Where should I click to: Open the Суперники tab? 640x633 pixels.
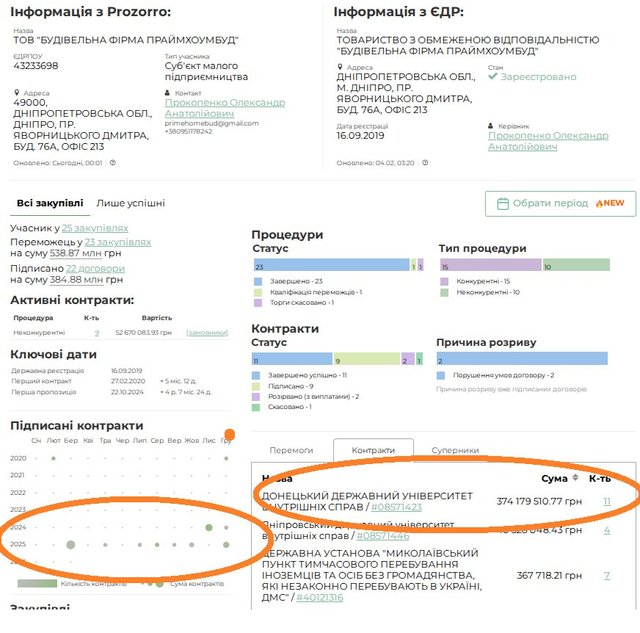coord(455,450)
